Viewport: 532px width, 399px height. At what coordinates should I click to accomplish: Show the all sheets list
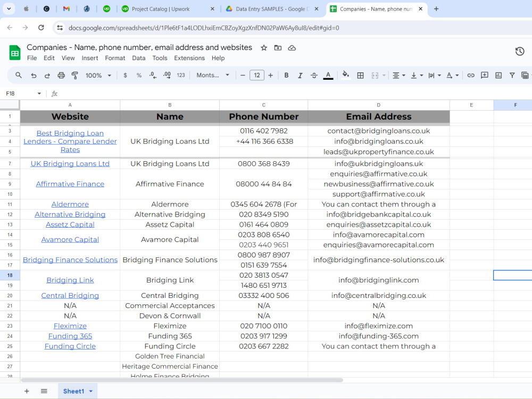44,391
